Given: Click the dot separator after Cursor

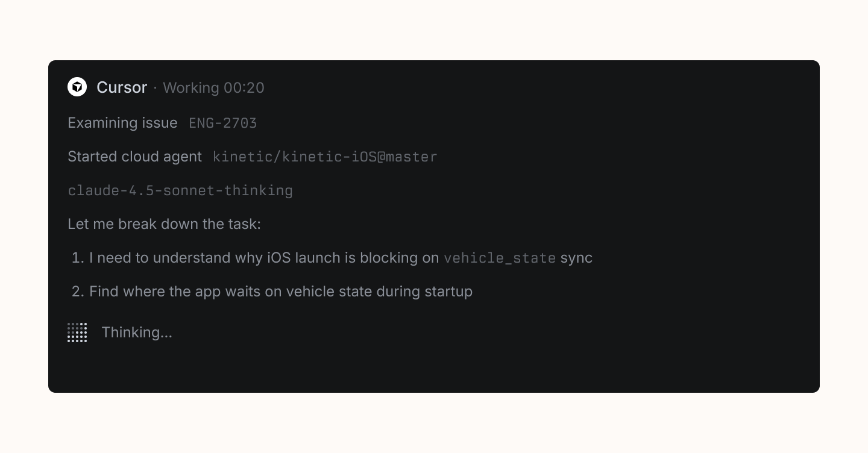Looking at the screenshot, I should (155, 88).
